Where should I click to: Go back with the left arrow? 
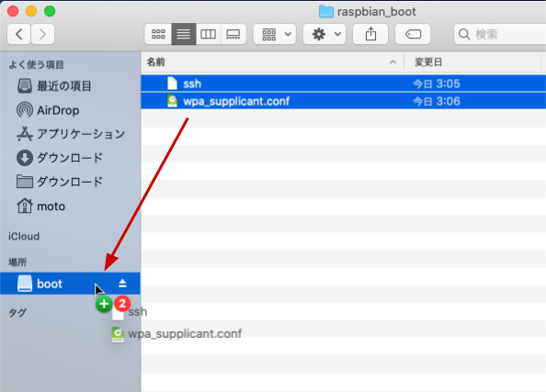coord(18,34)
